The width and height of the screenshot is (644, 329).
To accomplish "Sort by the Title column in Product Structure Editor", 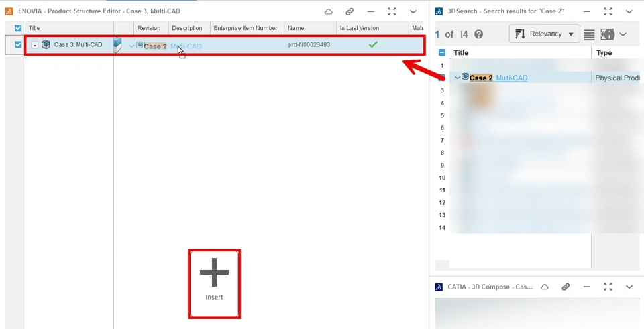I will tap(34, 28).
